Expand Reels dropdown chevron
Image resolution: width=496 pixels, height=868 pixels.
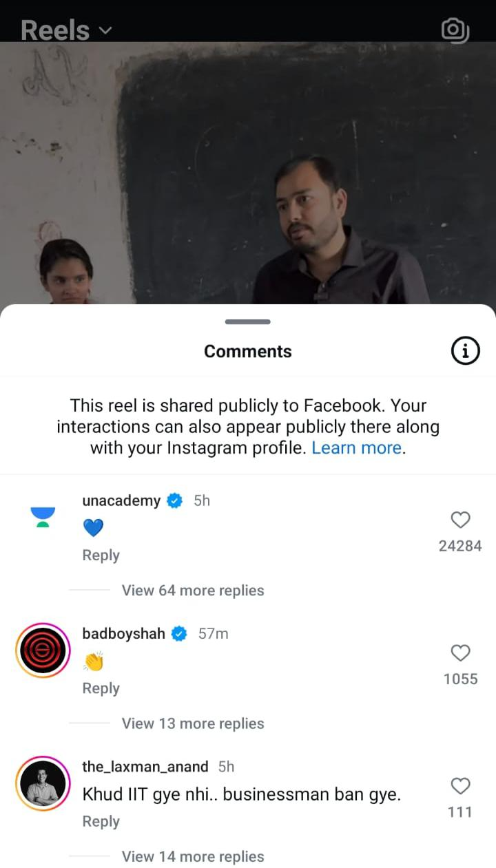(105, 30)
